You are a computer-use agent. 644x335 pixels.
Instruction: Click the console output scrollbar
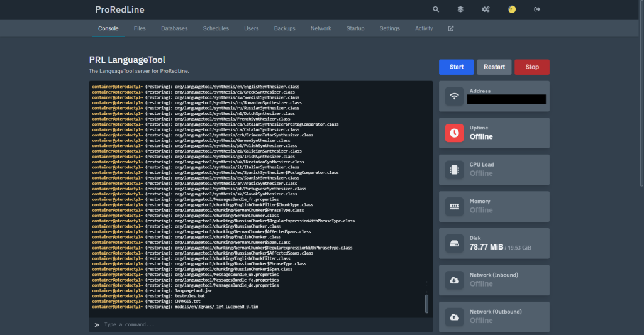point(427,304)
